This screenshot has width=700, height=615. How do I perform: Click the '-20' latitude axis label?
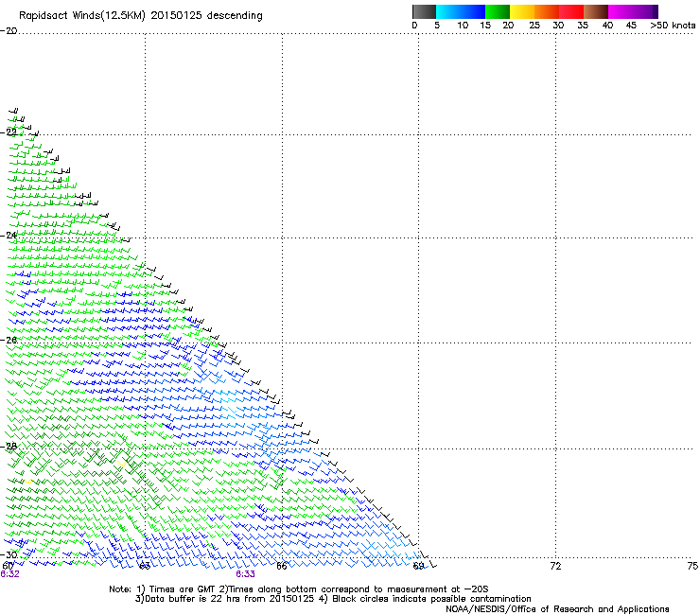tap(9, 31)
